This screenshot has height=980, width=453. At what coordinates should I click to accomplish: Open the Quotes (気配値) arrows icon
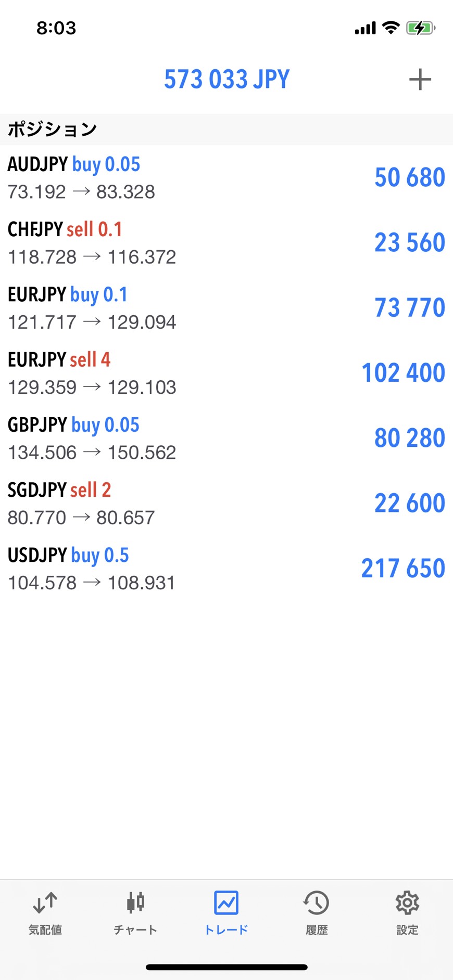[45, 903]
